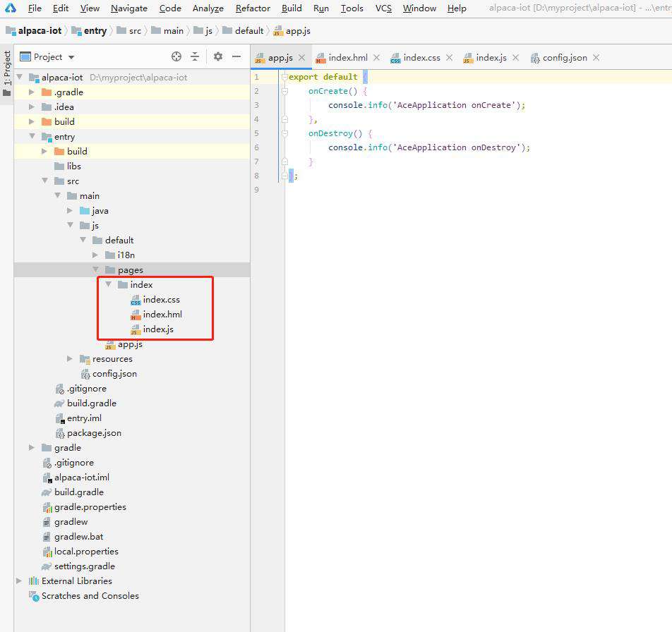Close the app.js editor tab
This screenshot has width=672, height=632.
tap(301, 57)
